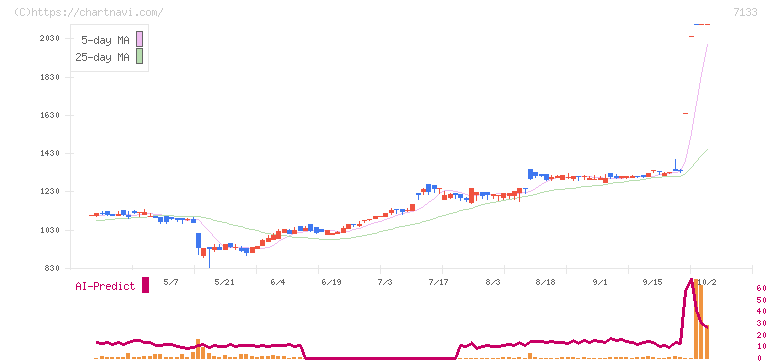Click the 5-day MA legend label
This screenshot has width=772, height=361.
coord(105,40)
